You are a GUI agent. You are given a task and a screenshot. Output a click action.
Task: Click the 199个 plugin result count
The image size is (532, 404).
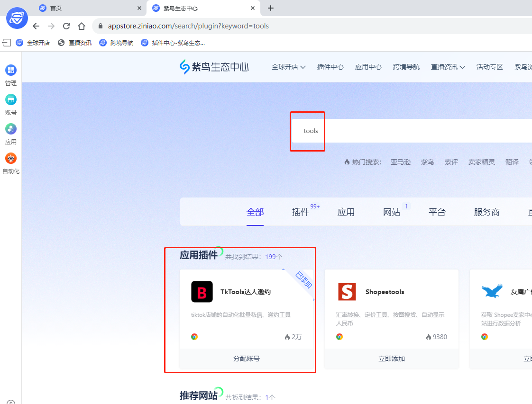[x=274, y=257]
